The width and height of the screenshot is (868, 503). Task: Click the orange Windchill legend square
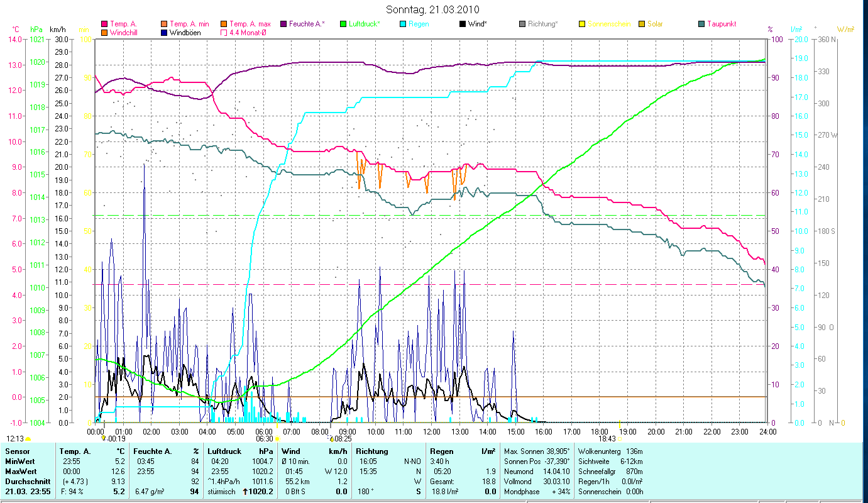pyautogui.click(x=104, y=33)
